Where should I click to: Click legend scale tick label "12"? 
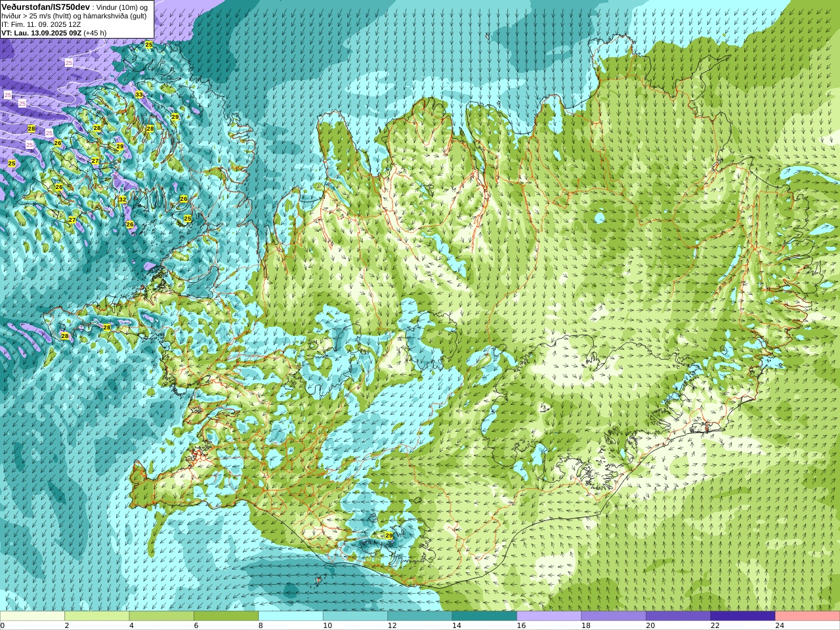pos(392,625)
